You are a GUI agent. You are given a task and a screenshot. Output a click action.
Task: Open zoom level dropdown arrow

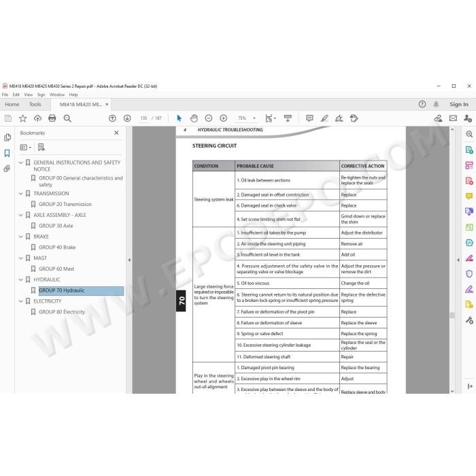254,118
